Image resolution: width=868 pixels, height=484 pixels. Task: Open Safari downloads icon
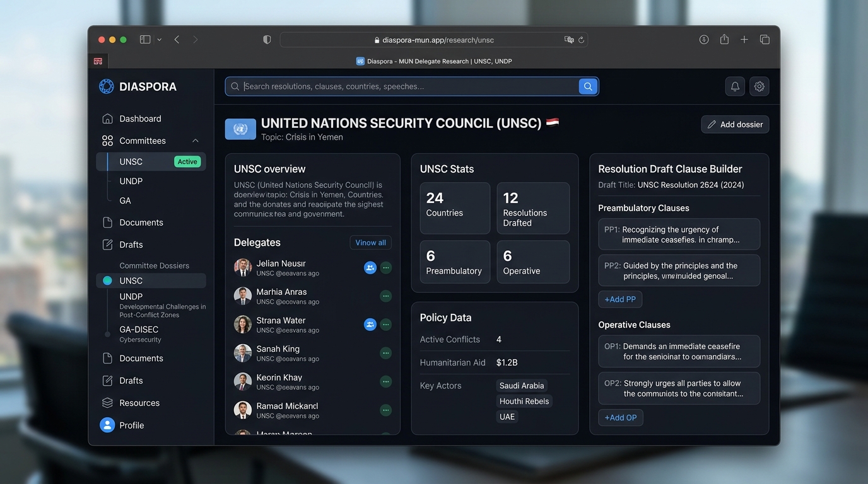pos(704,40)
